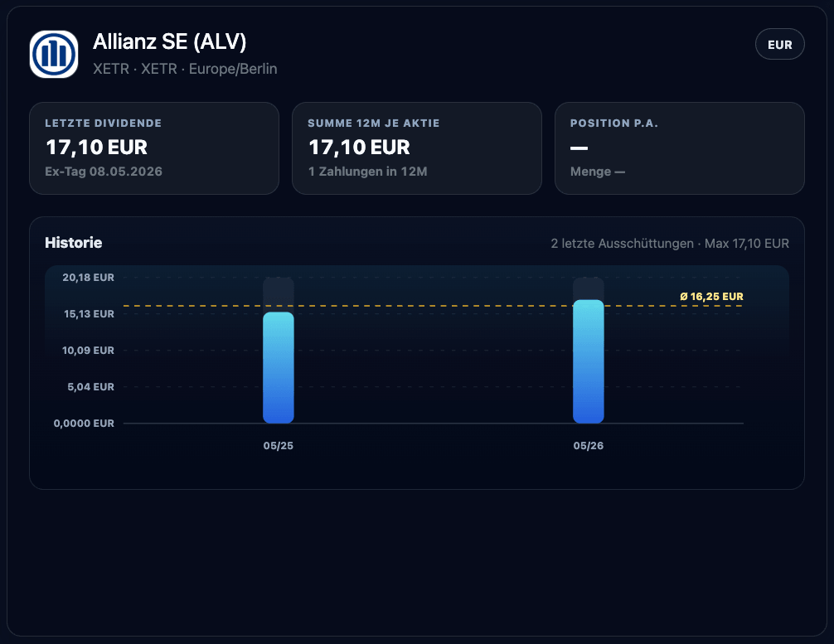Viewport: 834px width, 644px height.
Task: Click the Menge — label
Action: point(597,172)
